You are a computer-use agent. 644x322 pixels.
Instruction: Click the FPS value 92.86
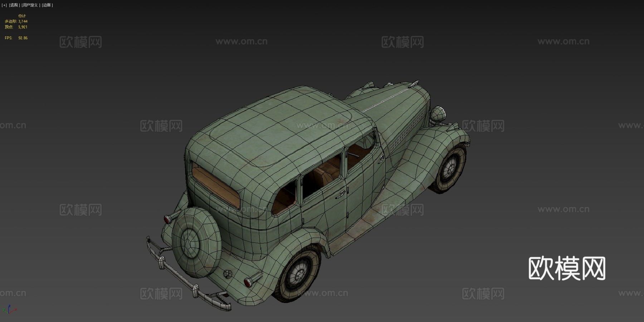(x=23, y=38)
